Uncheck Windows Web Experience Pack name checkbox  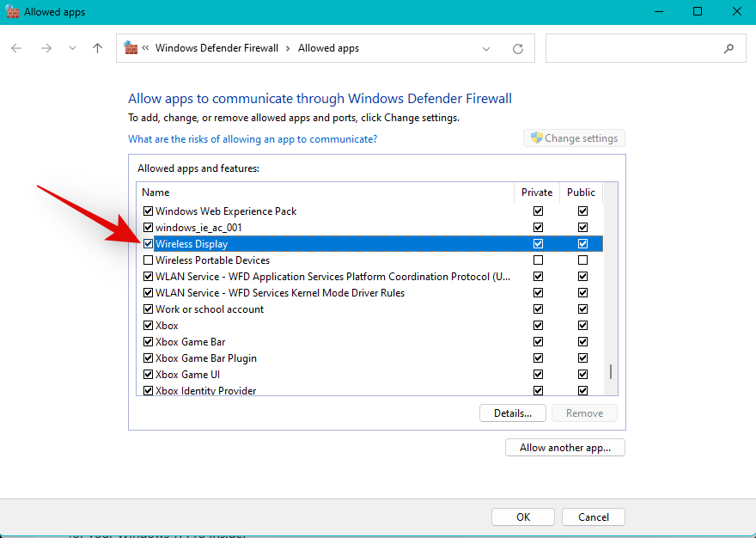[148, 211]
